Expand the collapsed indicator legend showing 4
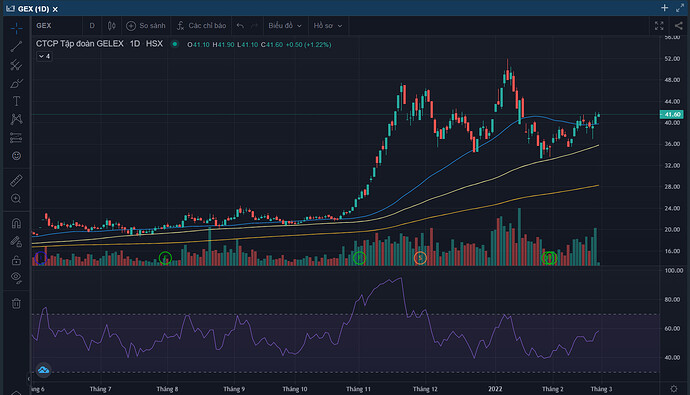690x395 pixels. click(x=44, y=56)
